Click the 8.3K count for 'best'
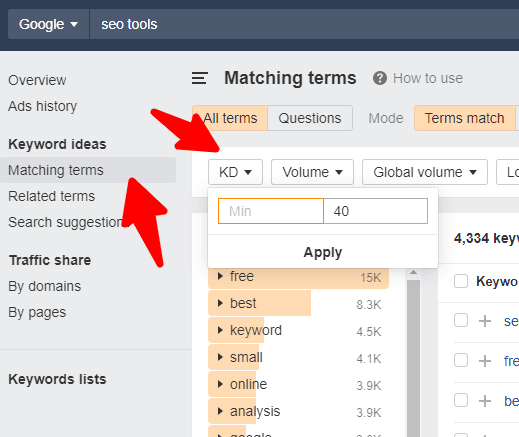519x437 pixels. pyautogui.click(x=368, y=305)
